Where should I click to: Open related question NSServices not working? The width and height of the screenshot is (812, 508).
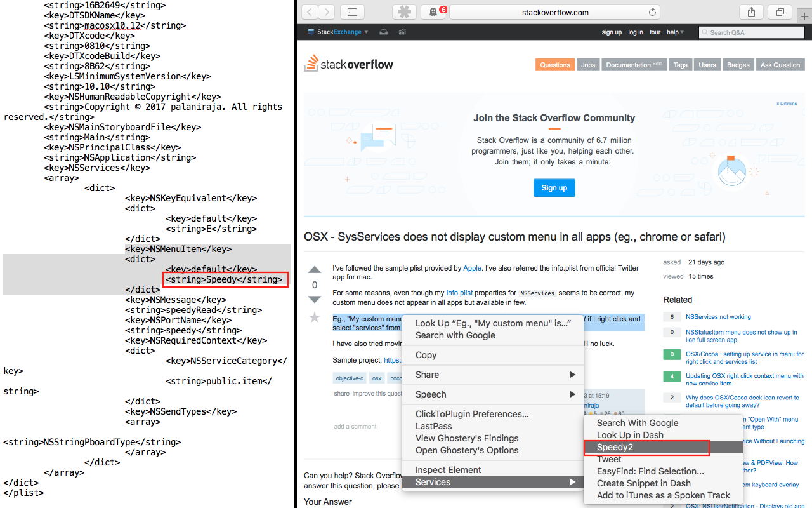click(718, 317)
